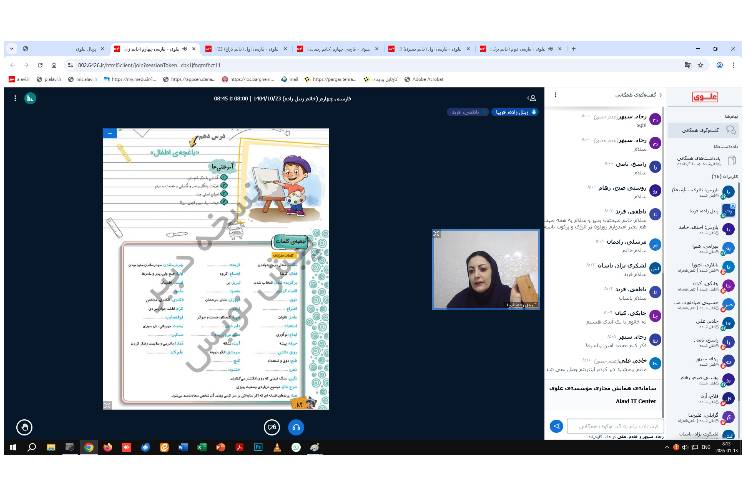This screenshot has width=750, height=480.
Task: Click the teal connection status icon at top left
Action: tap(30, 97)
